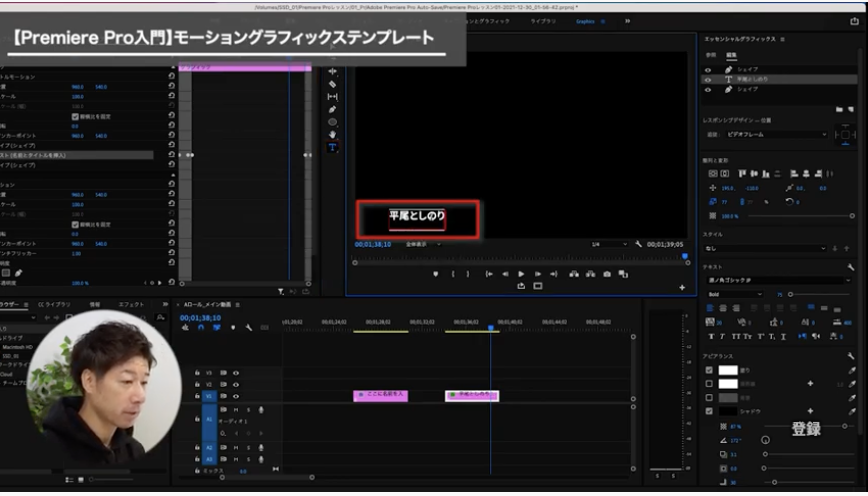Switch to the Graphics workspace tab
Viewport: 868px width, 496px height.
585,22
